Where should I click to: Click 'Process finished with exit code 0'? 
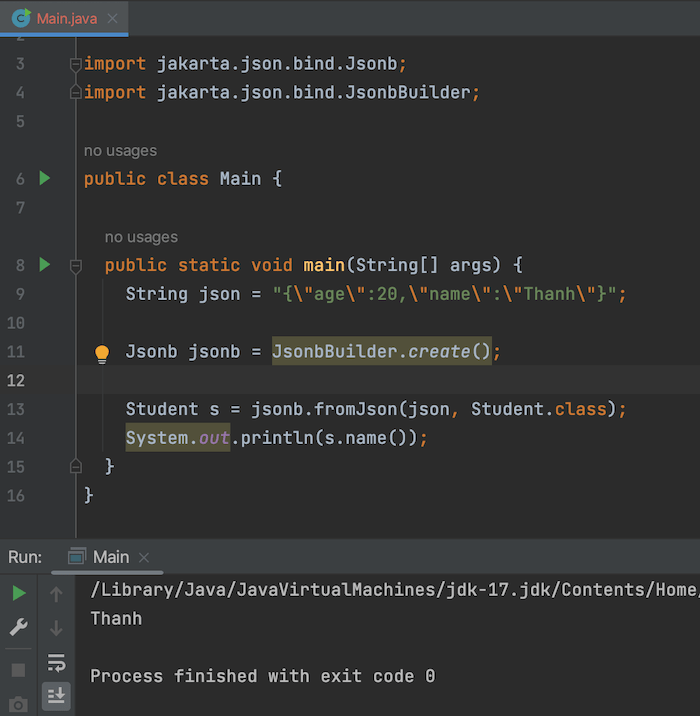(x=263, y=676)
